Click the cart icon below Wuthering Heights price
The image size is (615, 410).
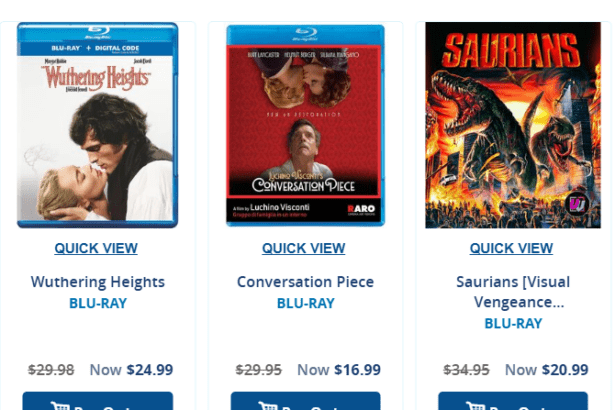60,405
